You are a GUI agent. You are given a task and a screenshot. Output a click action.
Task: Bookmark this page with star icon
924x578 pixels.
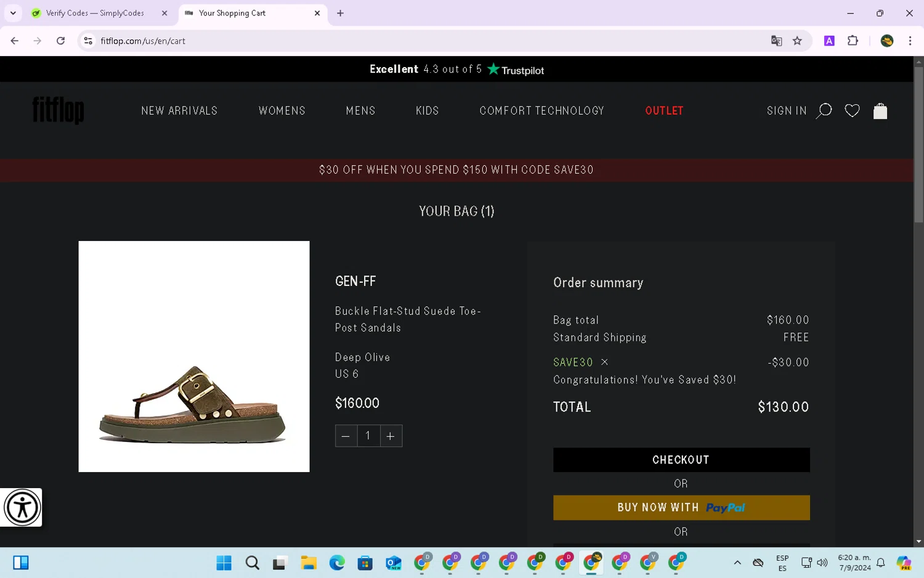(x=797, y=41)
